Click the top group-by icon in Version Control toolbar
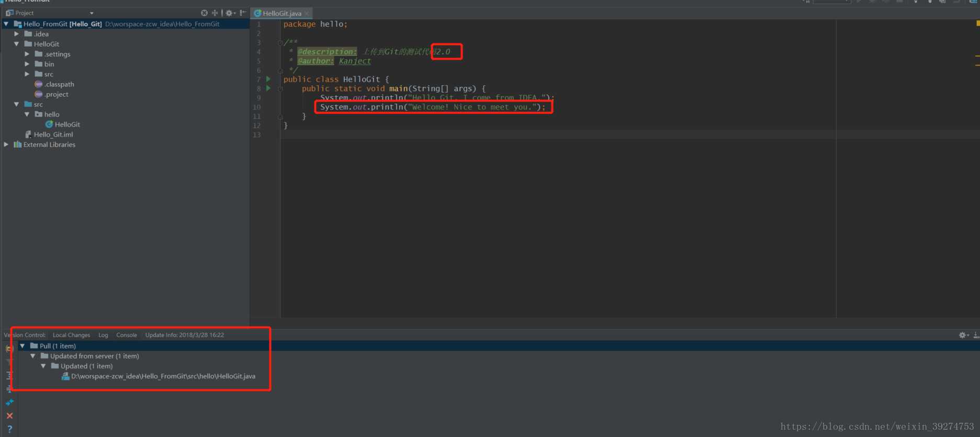 point(9,348)
